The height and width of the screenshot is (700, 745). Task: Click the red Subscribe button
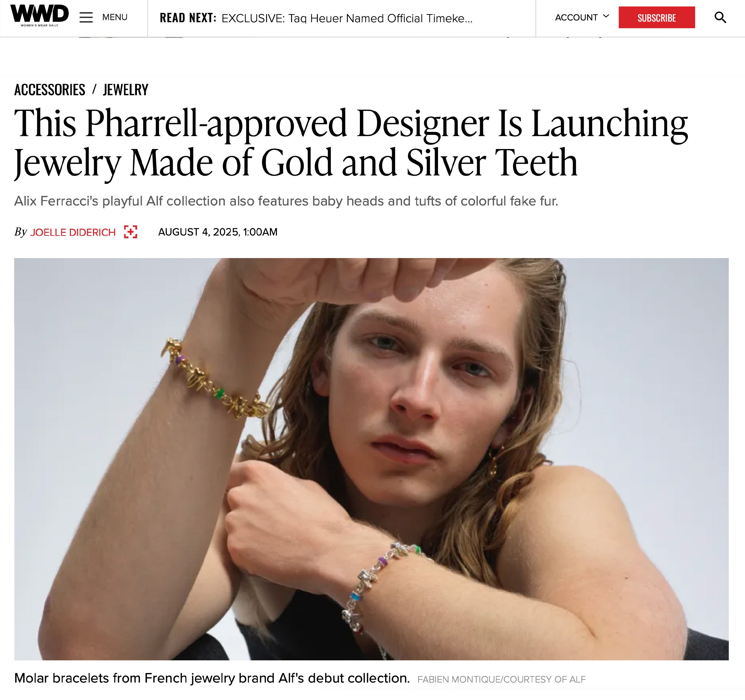coord(657,17)
